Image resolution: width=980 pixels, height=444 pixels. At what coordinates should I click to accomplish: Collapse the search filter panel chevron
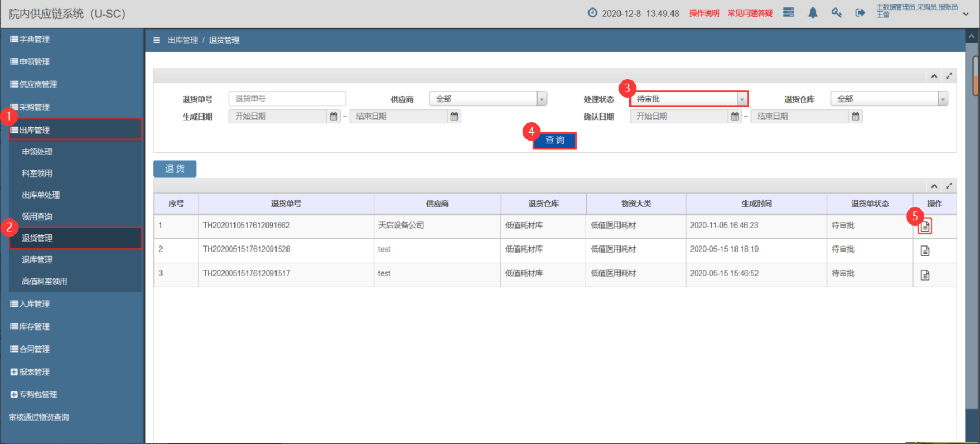[934, 76]
